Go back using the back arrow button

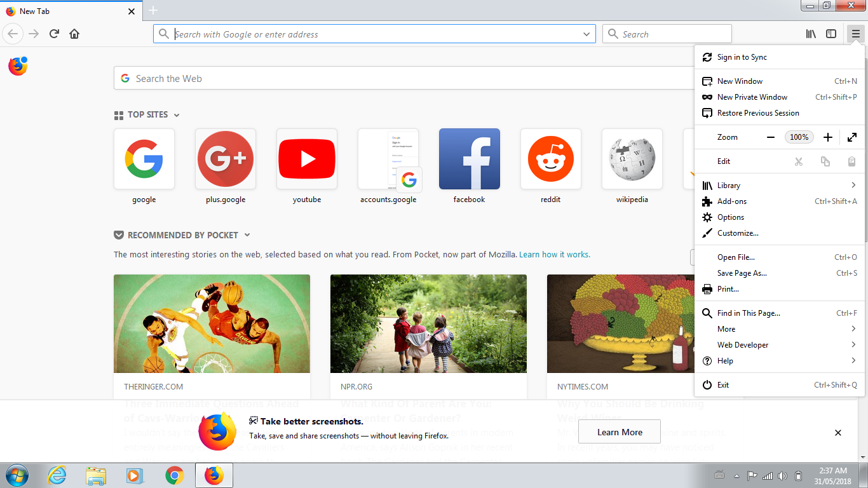13,34
